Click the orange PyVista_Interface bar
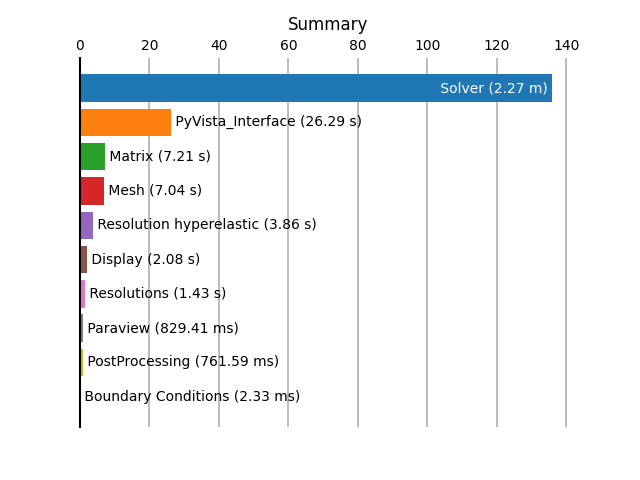640x480 pixels. pos(126,122)
